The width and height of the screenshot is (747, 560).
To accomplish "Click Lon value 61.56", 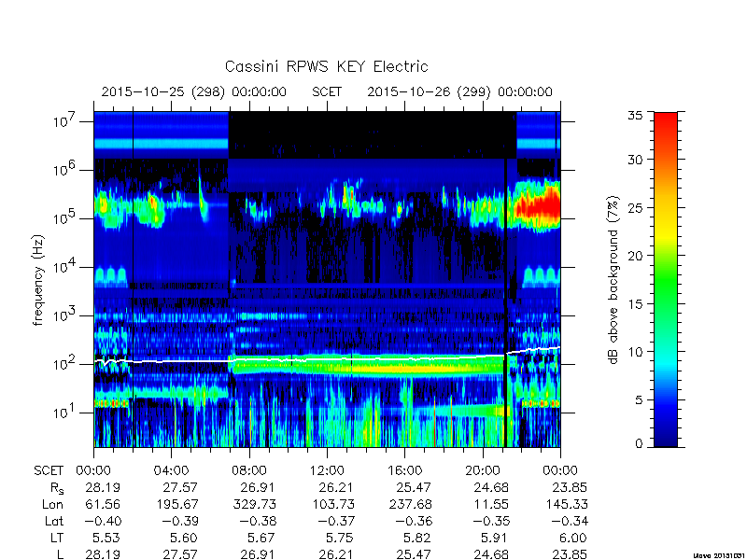I will tap(103, 504).
